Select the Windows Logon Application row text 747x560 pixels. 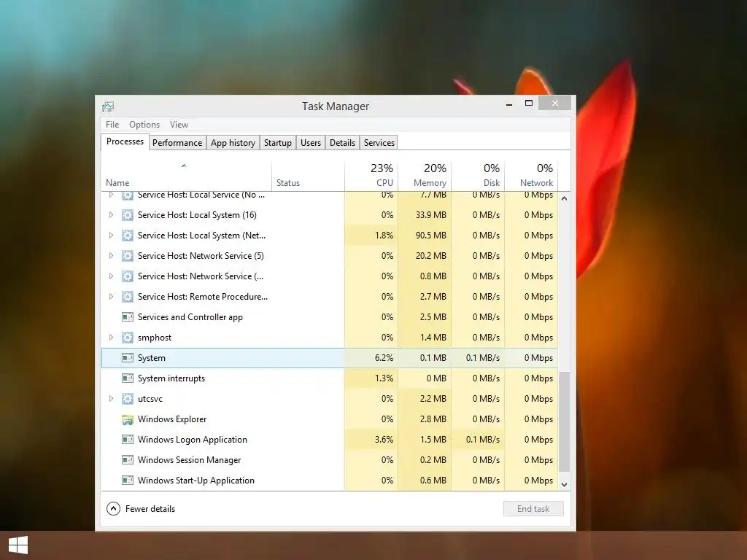pyautogui.click(x=193, y=440)
